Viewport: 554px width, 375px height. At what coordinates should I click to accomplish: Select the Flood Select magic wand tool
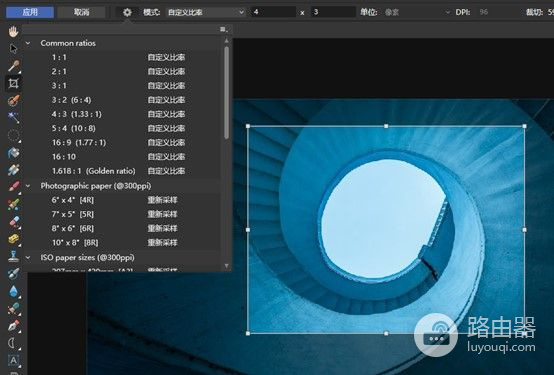(13, 118)
